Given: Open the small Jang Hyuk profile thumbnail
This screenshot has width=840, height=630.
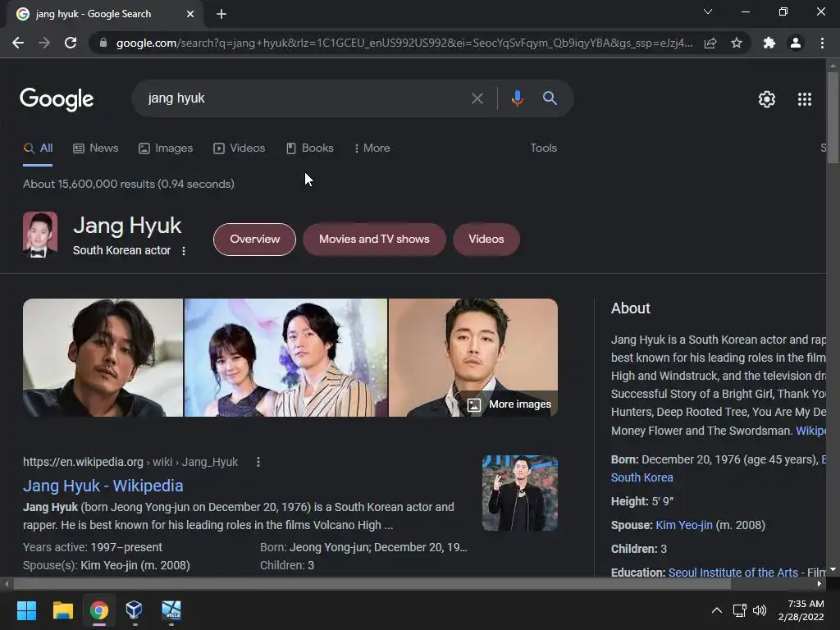Looking at the screenshot, I should 40,235.
